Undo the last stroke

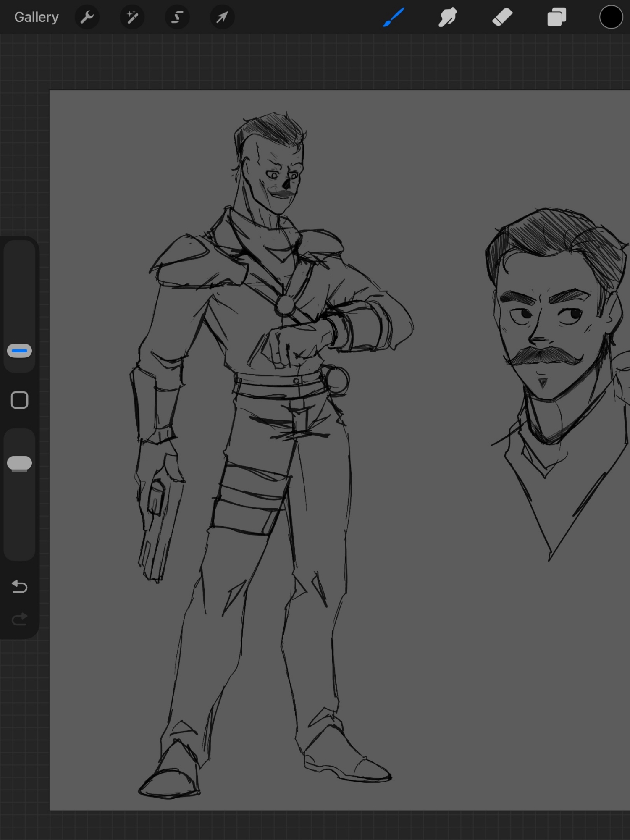20,586
